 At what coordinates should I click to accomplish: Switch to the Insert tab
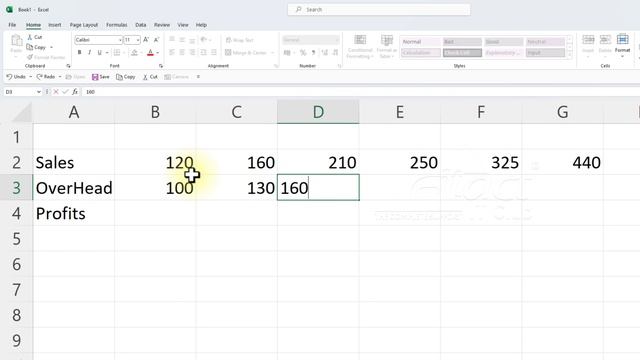(55, 25)
